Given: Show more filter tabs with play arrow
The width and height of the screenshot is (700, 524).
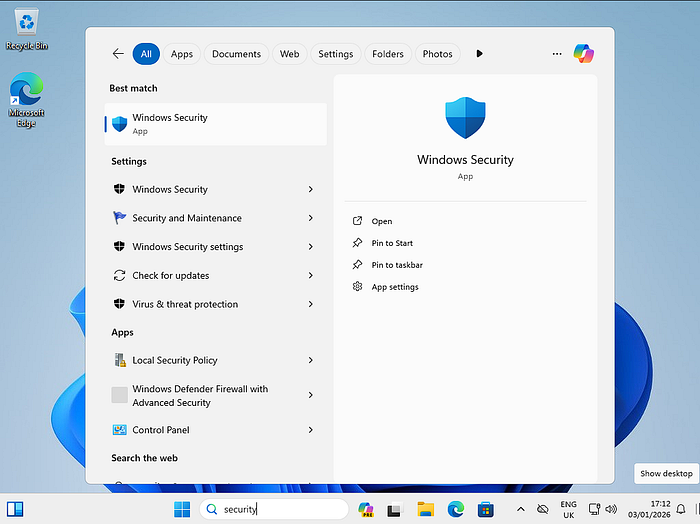Looking at the screenshot, I should pyautogui.click(x=479, y=54).
